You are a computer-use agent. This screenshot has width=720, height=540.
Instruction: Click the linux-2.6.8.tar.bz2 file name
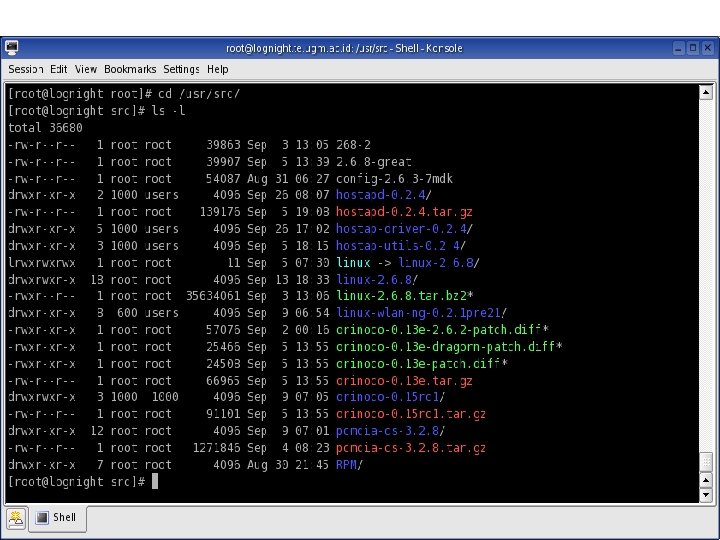(405, 296)
